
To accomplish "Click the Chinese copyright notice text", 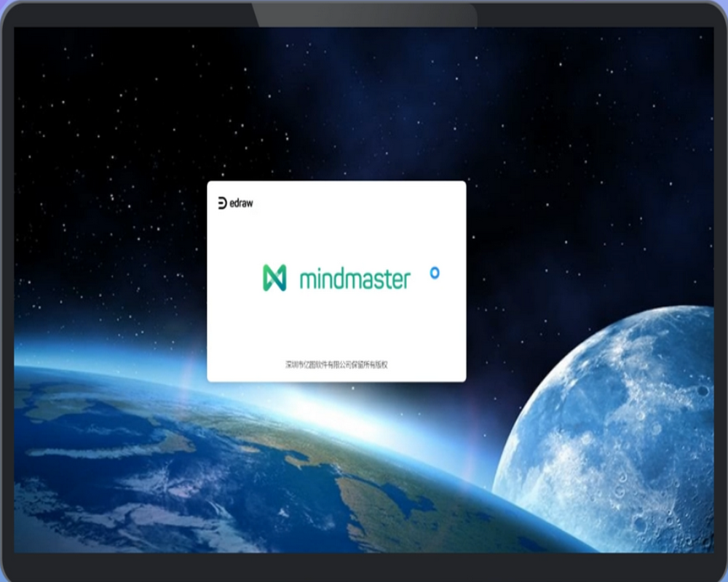I will pos(336,364).
